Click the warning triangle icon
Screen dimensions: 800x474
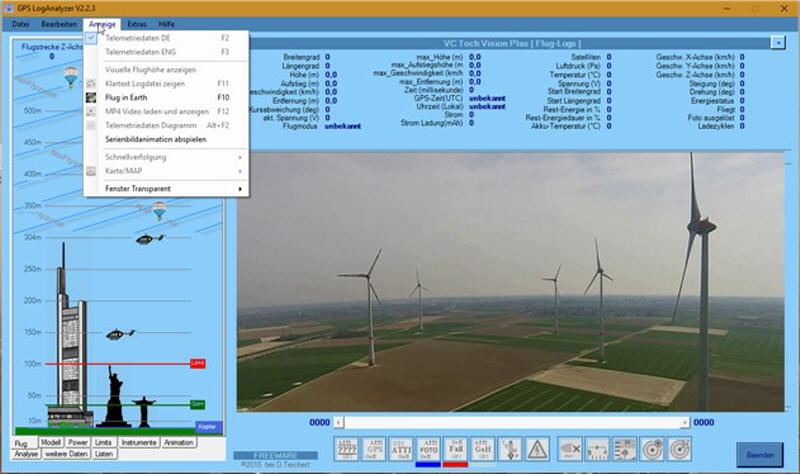click(x=537, y=450)
